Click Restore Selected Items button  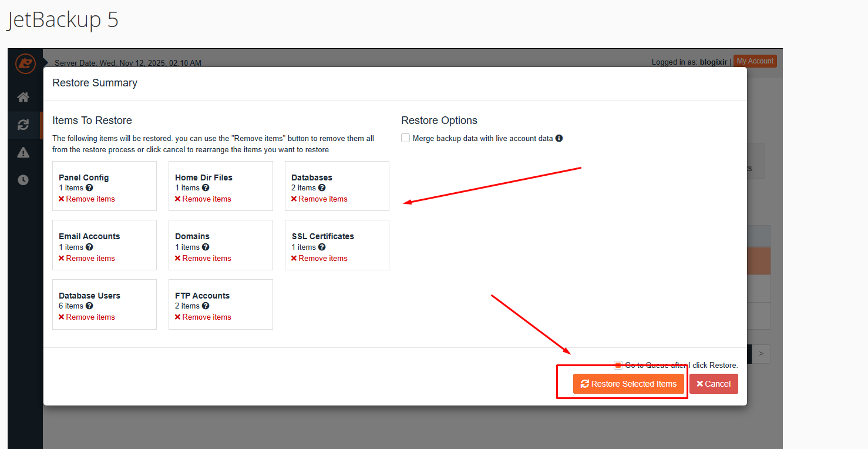pyautogui.click(x=628, y=384)
